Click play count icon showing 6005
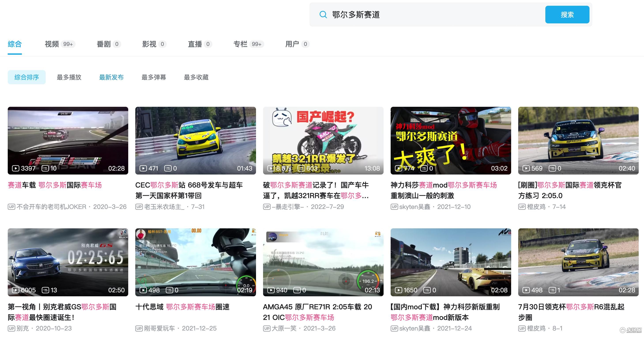Viewport: 644px width, 338px height. click(15, 290)
